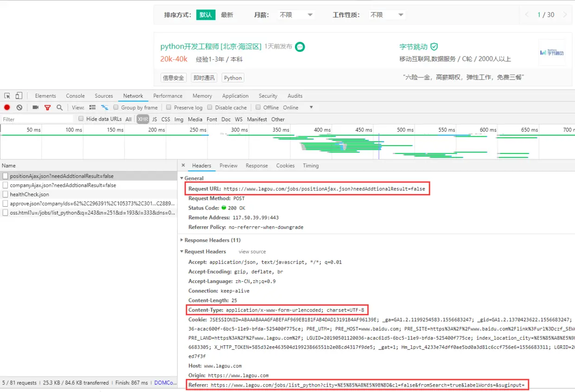
Task: Toggle the device toolbar icon
Action: point(19,96)
